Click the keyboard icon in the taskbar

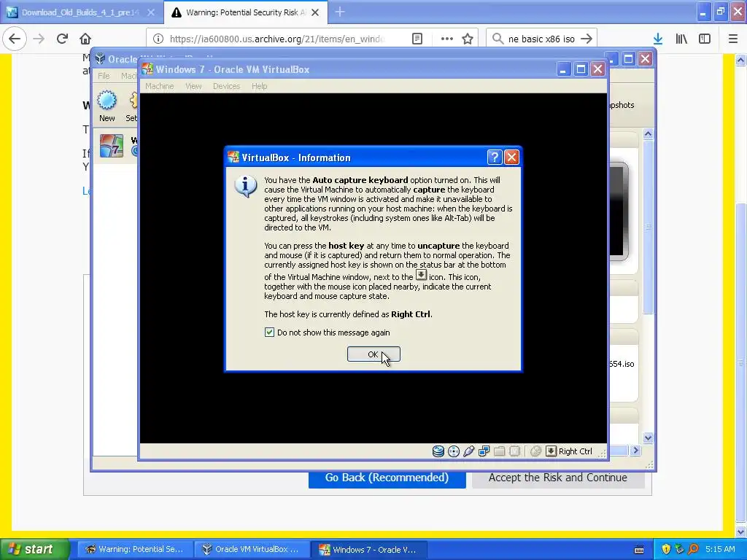pyautogui.click(x=639, y=550)
